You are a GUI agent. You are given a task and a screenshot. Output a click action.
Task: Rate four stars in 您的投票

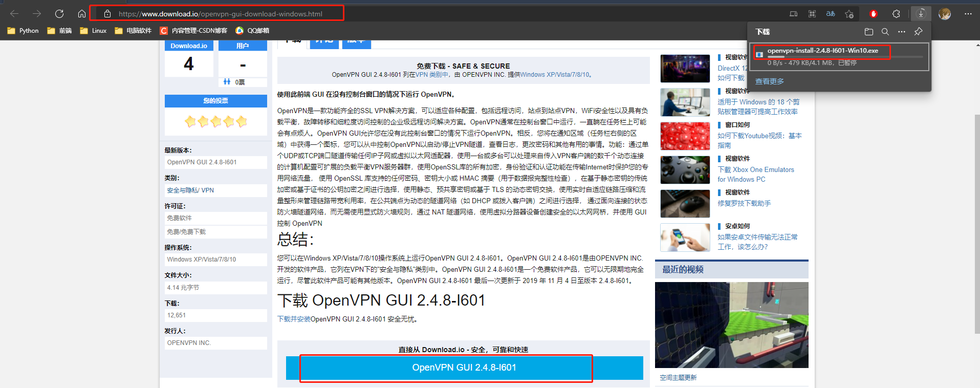(x=229, y=121)
